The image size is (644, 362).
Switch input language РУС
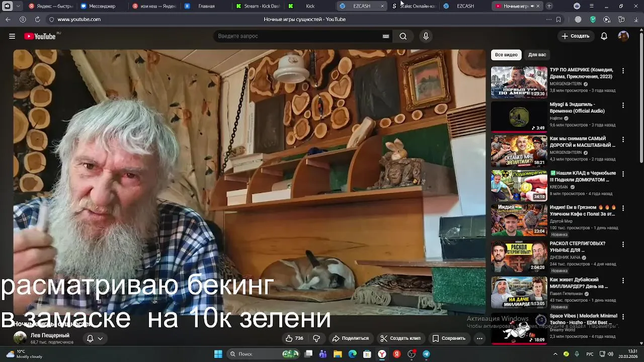coord(590,354)
